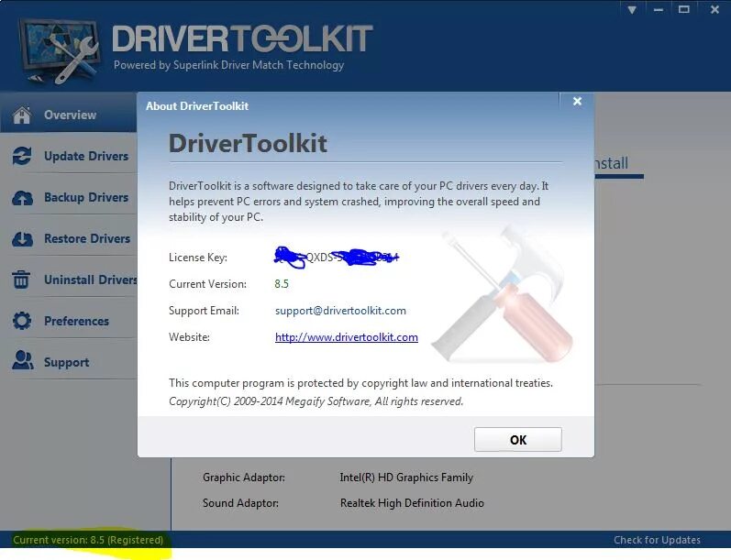The image size is (731, 560).
Task: Click the Uninstall Drivers trash icon
Action: pyautogui.click(x=21, y=280)
